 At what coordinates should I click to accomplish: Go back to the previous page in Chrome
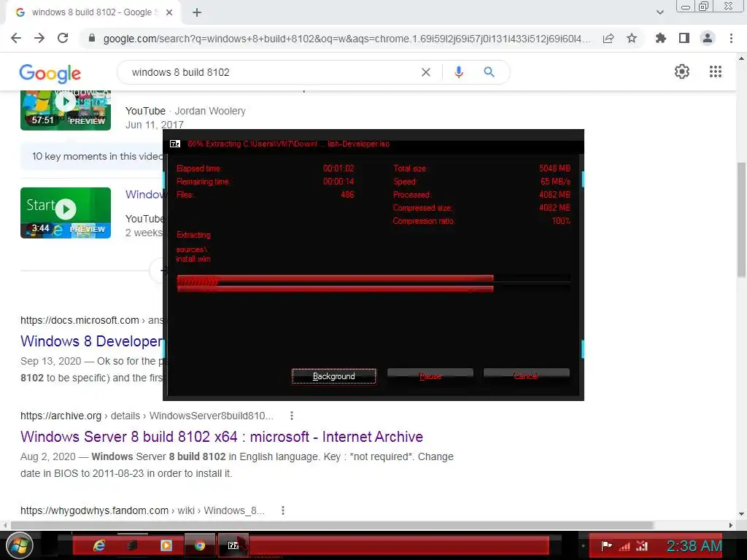coord(16,38)
